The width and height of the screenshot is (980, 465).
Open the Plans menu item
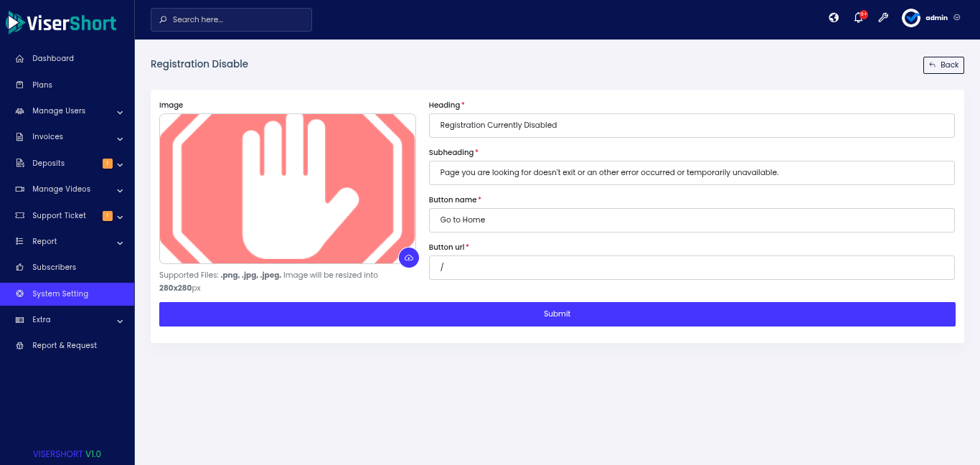(42, 85)
